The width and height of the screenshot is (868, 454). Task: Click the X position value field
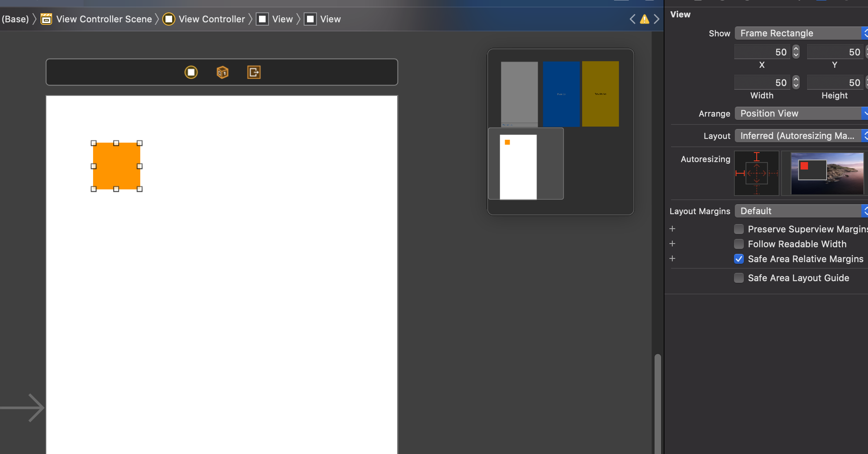762,52
